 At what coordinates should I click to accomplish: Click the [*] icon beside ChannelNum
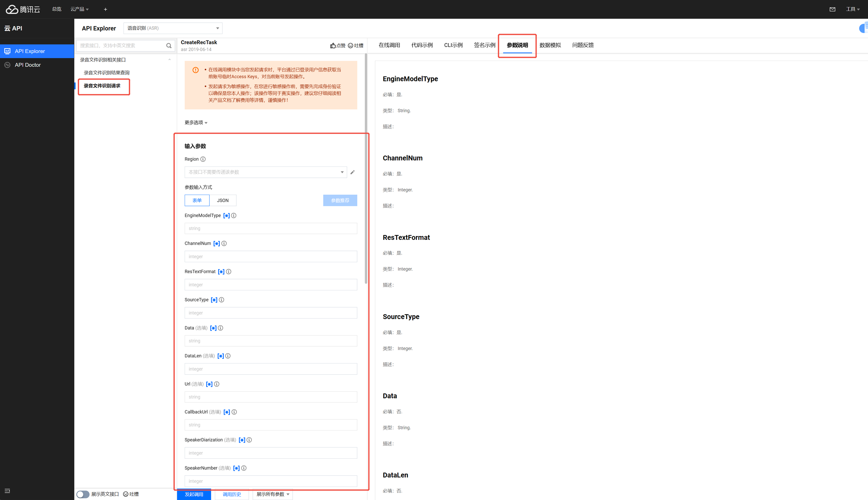click(216, 244)
